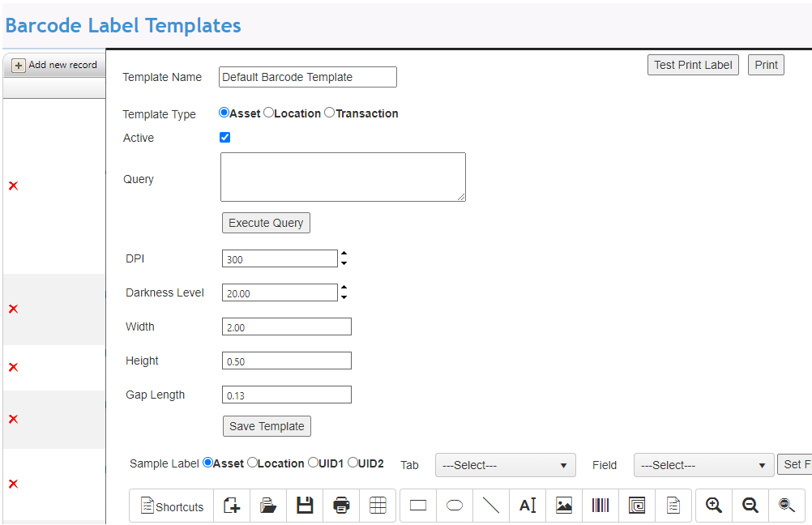Screen dimensions: 812x525
Task: Click Test Print Label
Action: click(x=693, y=65)
